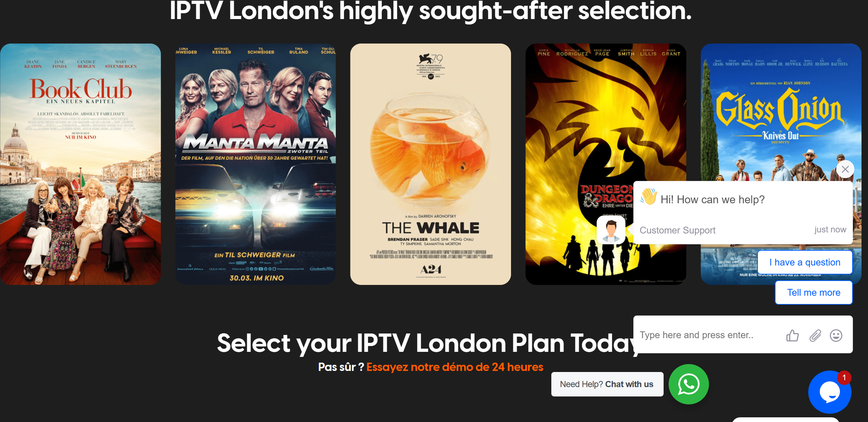Click the red notification badge
Viewport: 868px width, 422px height.
click(x=844, y=378)
